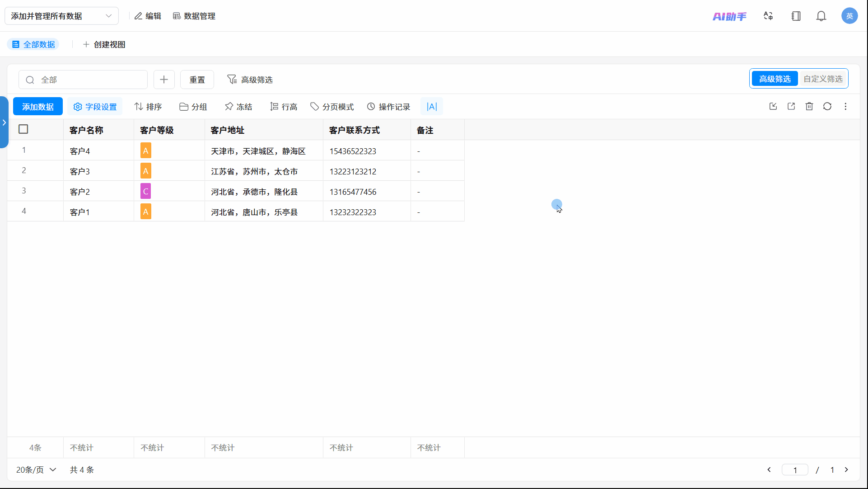Click phone number 15436522323
Image resolution: width=868 pixels, height=489 pixels.
pos(353,151)
